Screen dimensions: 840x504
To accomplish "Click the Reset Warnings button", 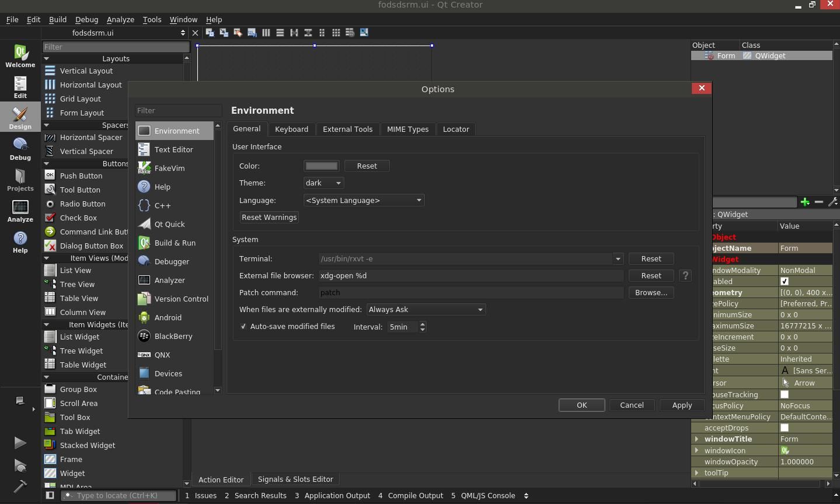I will click(x=269, y=217).
